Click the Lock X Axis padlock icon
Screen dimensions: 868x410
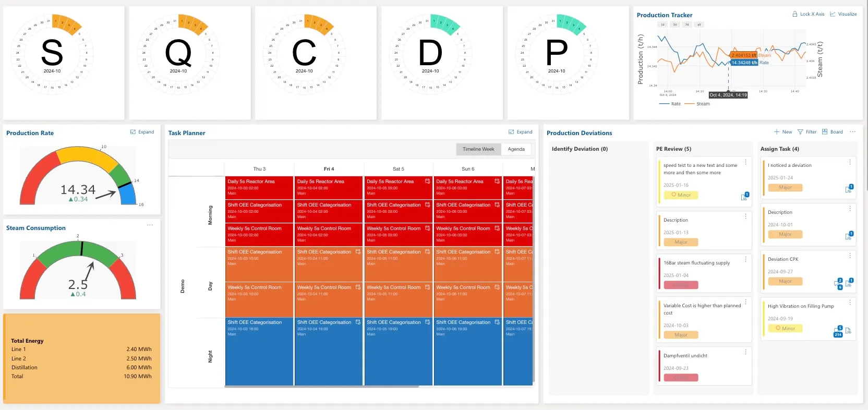[x=794, y=14]
